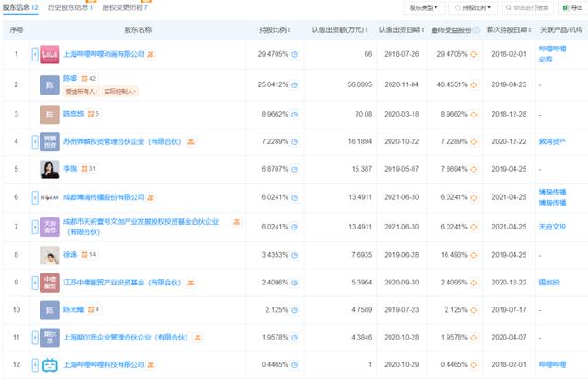Click the 导出 export button
588x379 pixels.
coord(572,7)
